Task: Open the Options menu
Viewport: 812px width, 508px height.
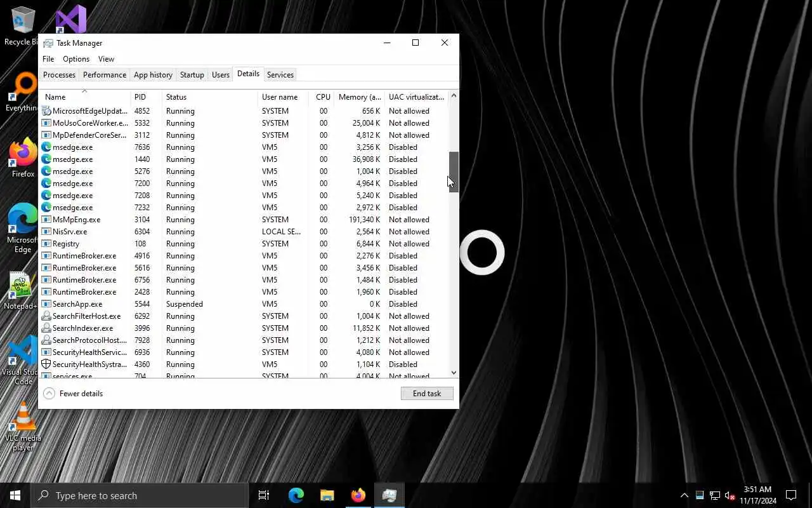Action: tap(76, 59)
